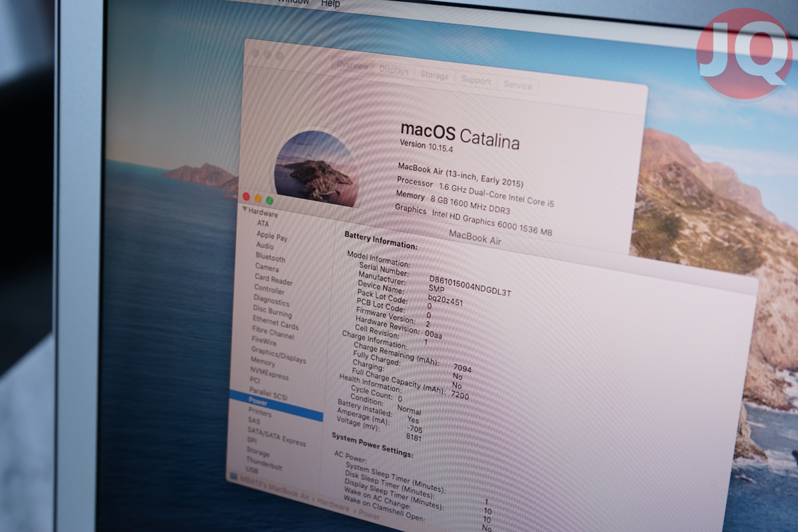
Task: Collapse the Hardware disclosure triangle in sidebar
Action: 245,209
